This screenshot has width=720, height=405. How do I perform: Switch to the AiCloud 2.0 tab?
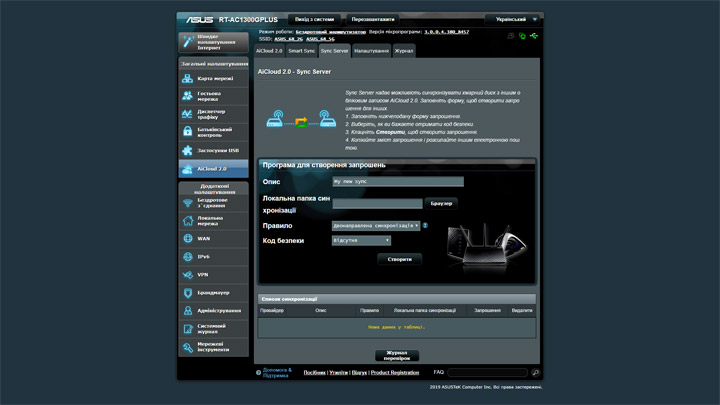[x=269, y=51]
